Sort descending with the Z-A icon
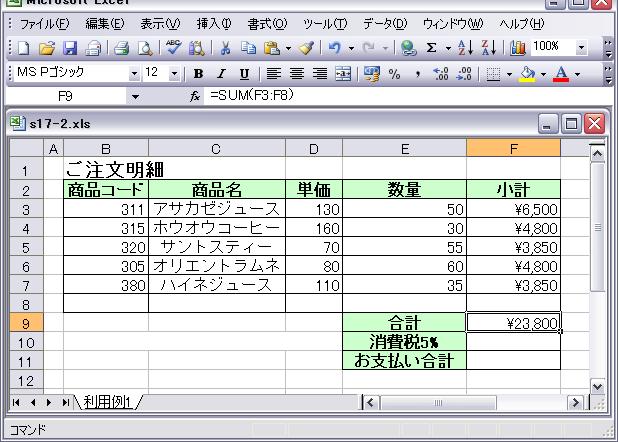Image resolution: width=618 pixels, height=442 pixels. point(489,48)
